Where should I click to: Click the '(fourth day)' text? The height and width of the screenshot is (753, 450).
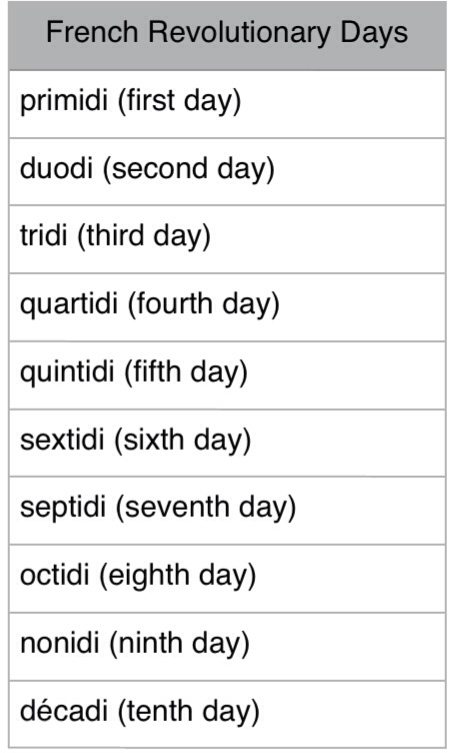click(x=204, y=305)
